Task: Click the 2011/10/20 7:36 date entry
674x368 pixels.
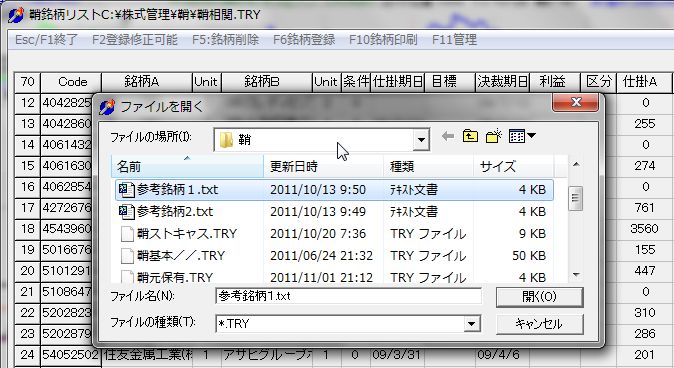Action: click(x=318, y=234)
